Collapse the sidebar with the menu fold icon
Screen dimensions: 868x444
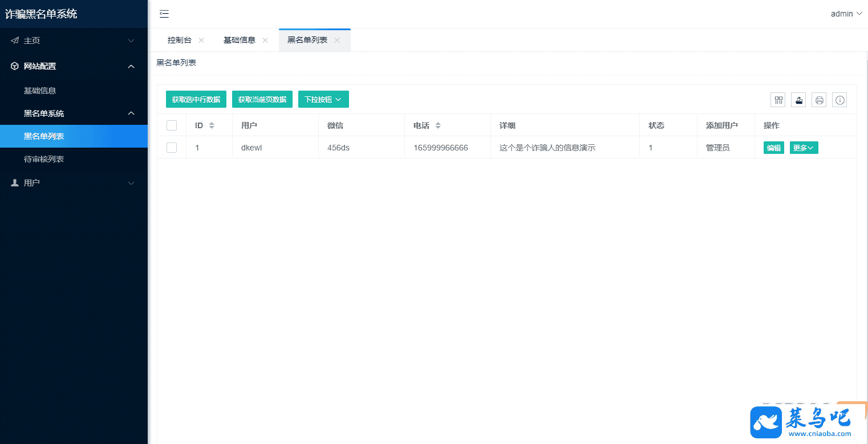coord(164,14)
